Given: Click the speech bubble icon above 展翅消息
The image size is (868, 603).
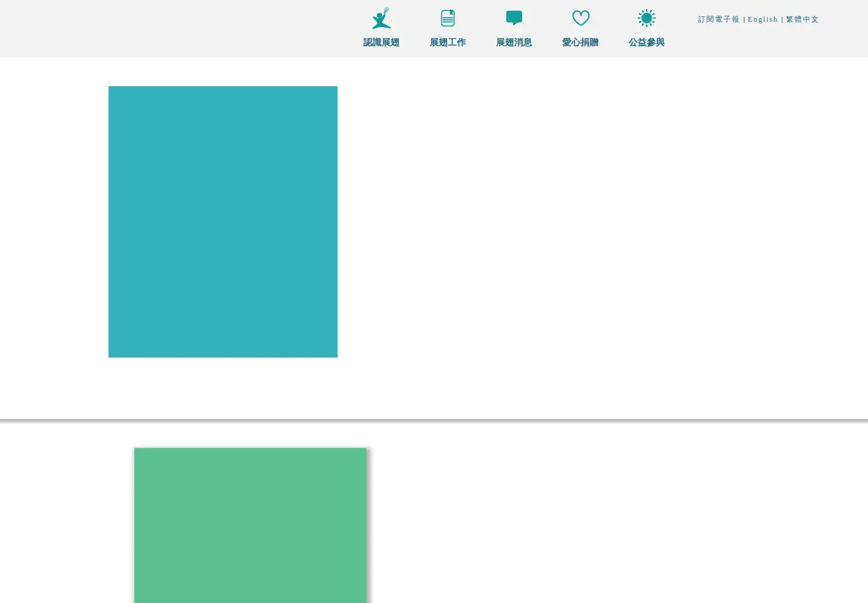Looking at the screenshot, I should pos(514,18).
